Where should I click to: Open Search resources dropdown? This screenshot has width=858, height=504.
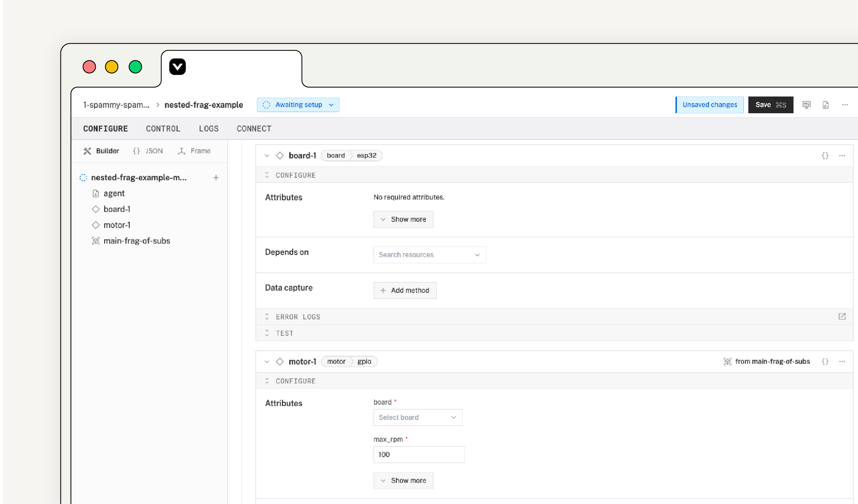(429, 255)
